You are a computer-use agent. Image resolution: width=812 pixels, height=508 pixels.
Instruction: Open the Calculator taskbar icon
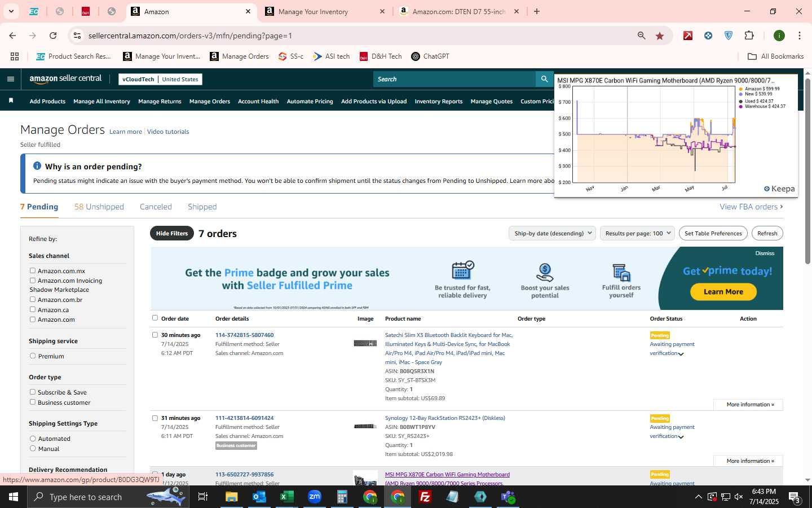tap(342, 497)
